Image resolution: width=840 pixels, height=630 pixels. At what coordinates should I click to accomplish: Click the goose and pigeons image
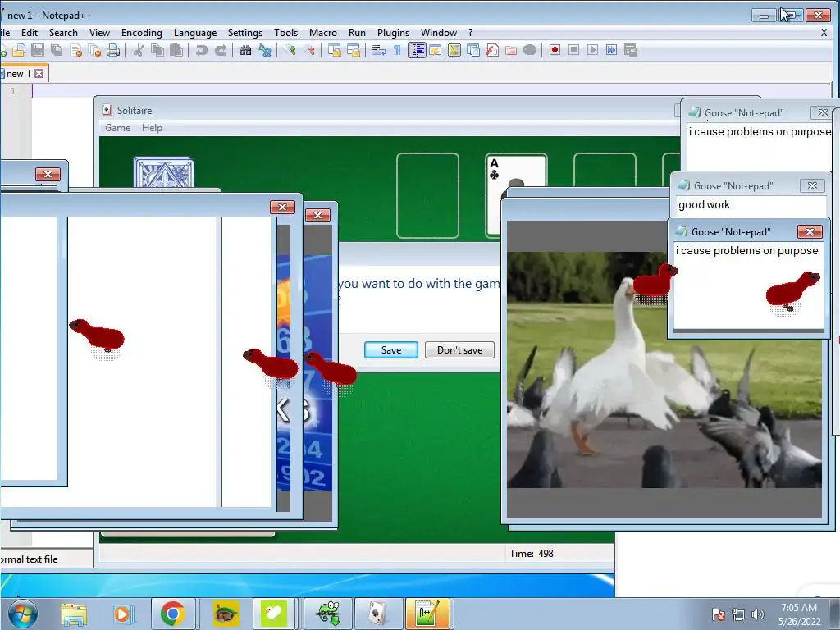664,370
